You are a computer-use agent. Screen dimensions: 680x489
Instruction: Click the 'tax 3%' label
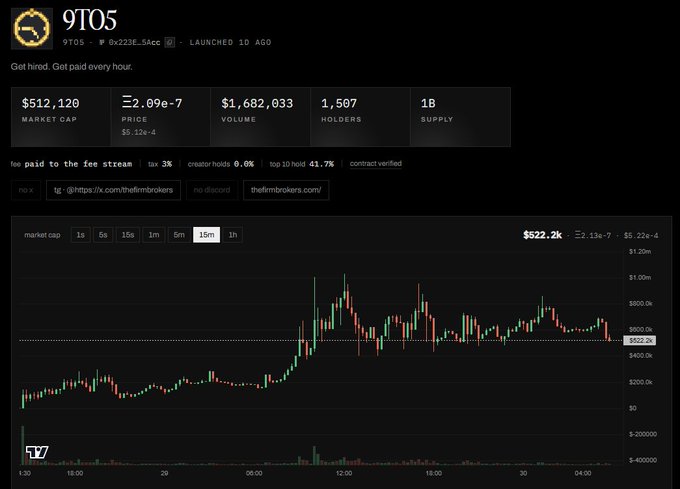point(160,164)
